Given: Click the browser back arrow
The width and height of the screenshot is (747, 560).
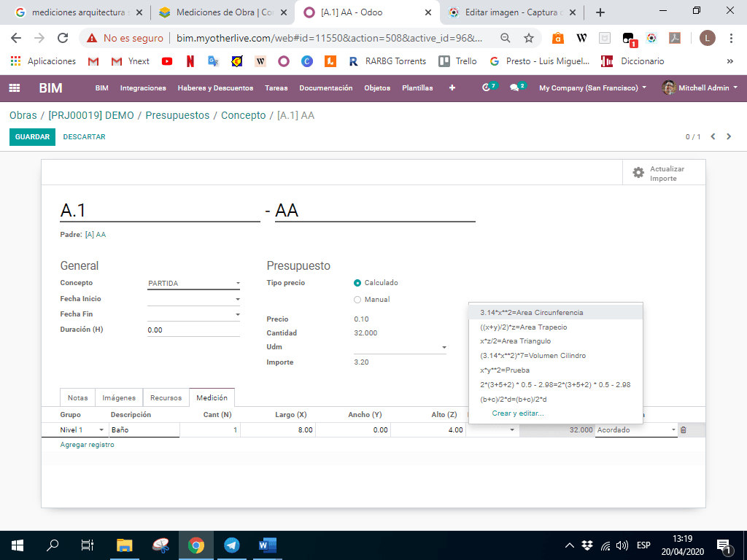Looking at the screenshot, I should click(16, 38).
